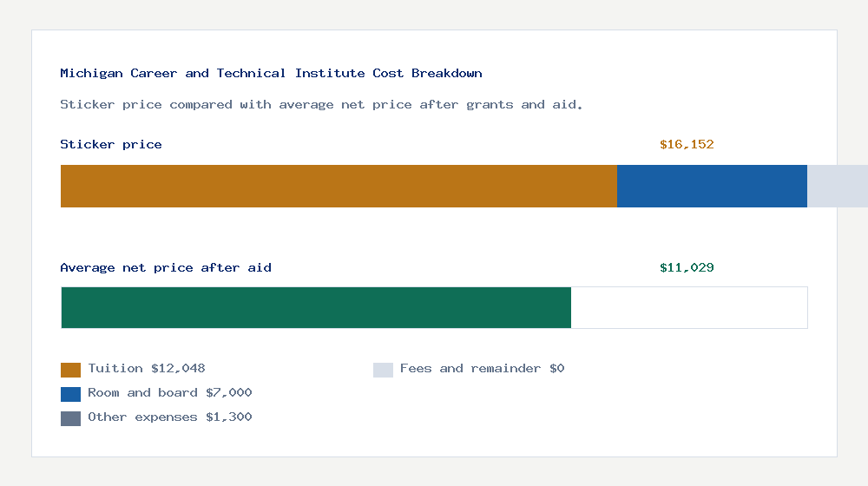Click the orange Tuition legend swatch

tap(70, 370)
